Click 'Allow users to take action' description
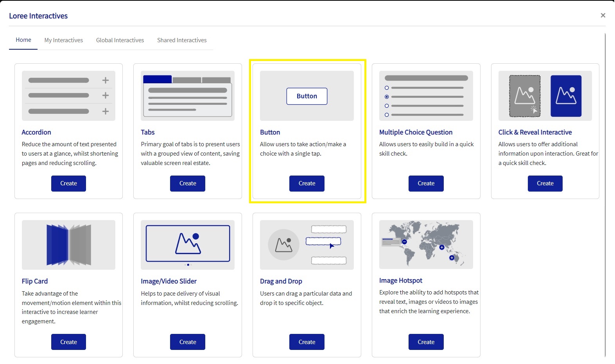The height and width of the screenshot is (364, 615). tap(303, 149)
